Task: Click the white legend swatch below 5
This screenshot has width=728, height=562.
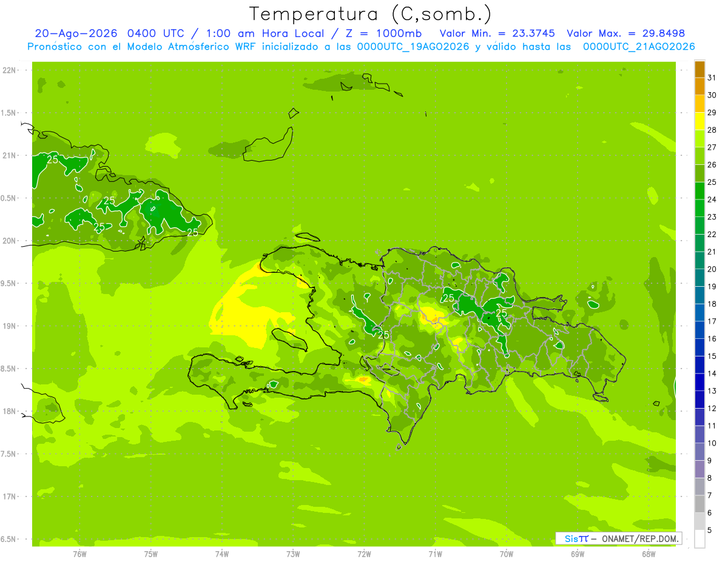Action: pyautogui.click(x=699, y=539)
